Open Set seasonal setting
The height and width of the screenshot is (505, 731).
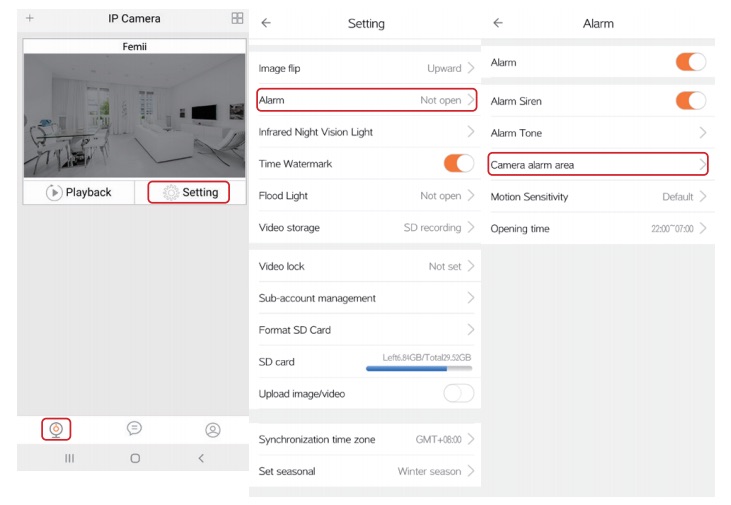365,471
